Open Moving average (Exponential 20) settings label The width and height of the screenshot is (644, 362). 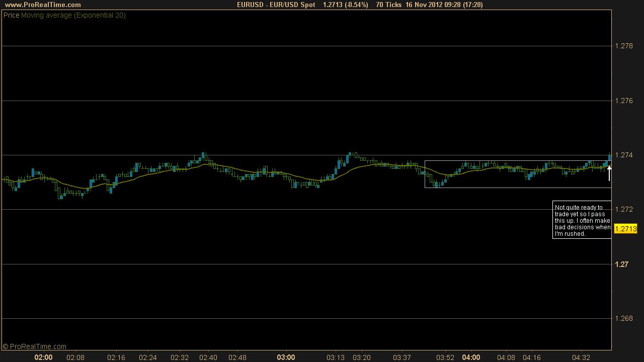point(73,15)
